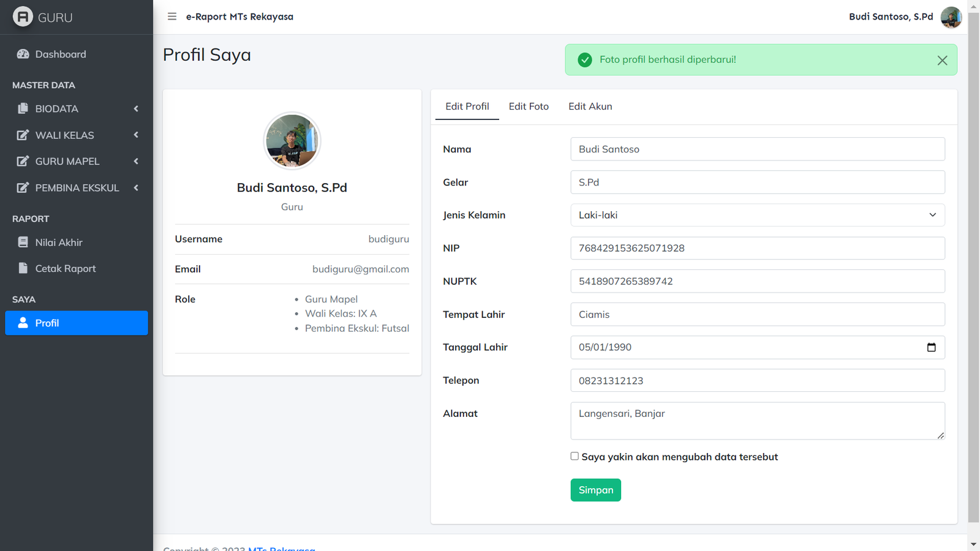The width and height of the screenshot is (980, 551).
Task: Click into the NIP input field
Action: pos(757,249)
